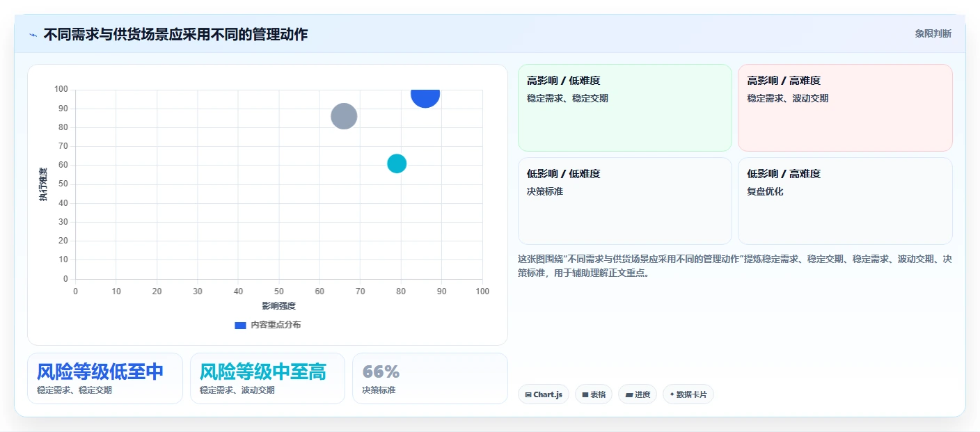Click the 66% 决策标准 card
This screenshot has width=980, height=432.
430,378
